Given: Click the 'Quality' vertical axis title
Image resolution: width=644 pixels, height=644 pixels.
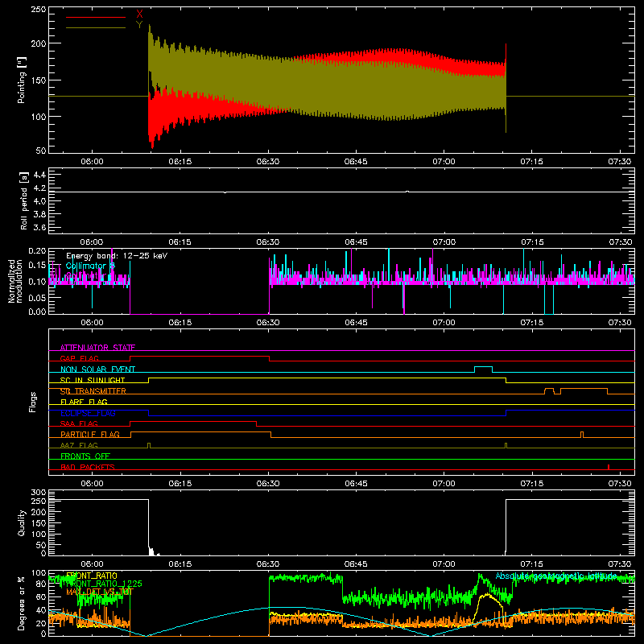Looking at the screenshot, I should pyautogui.click(x=22, y=522).
